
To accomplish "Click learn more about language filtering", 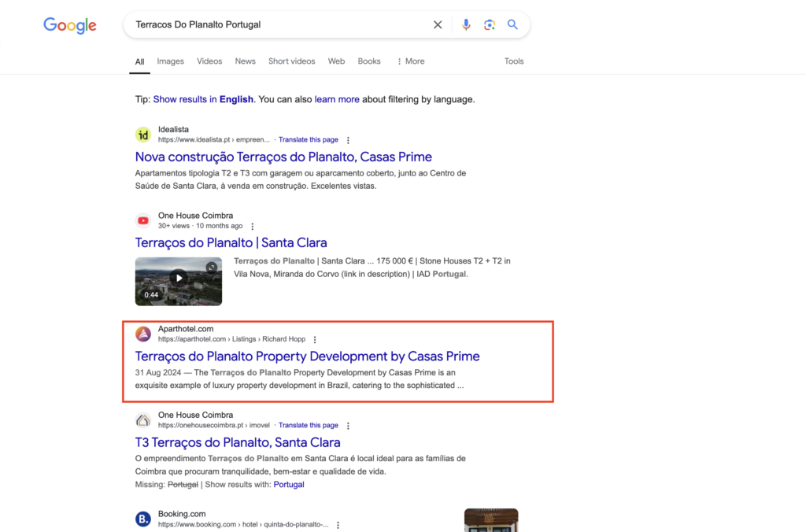I will coord(337,99).
